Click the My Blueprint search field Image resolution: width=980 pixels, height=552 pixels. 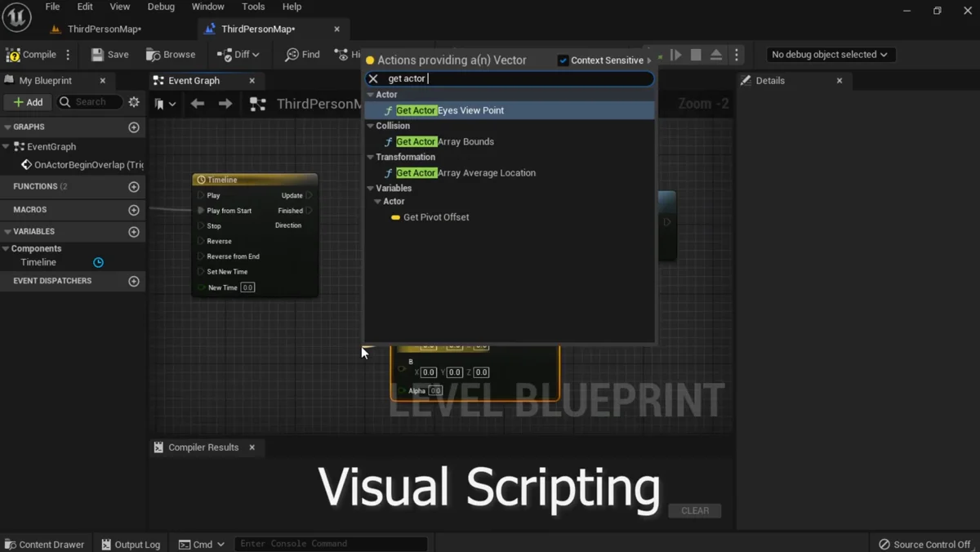(91, 102)
